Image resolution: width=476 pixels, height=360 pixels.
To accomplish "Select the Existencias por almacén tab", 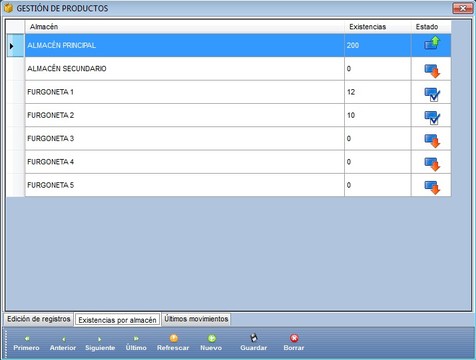I will pyautogui.click(x=117, y=320).
